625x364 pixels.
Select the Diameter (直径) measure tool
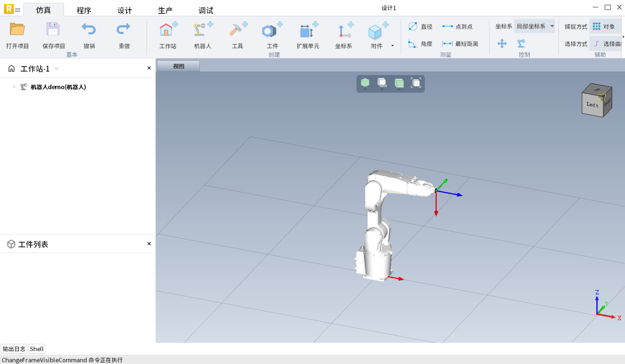click(420, 27)
